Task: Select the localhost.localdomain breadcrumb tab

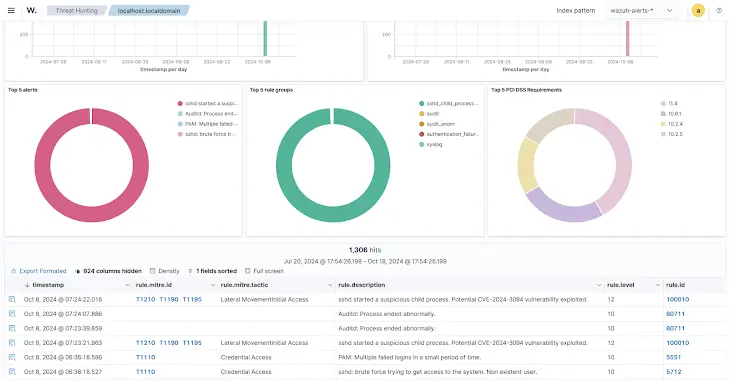Action: (x=149, y=10)
